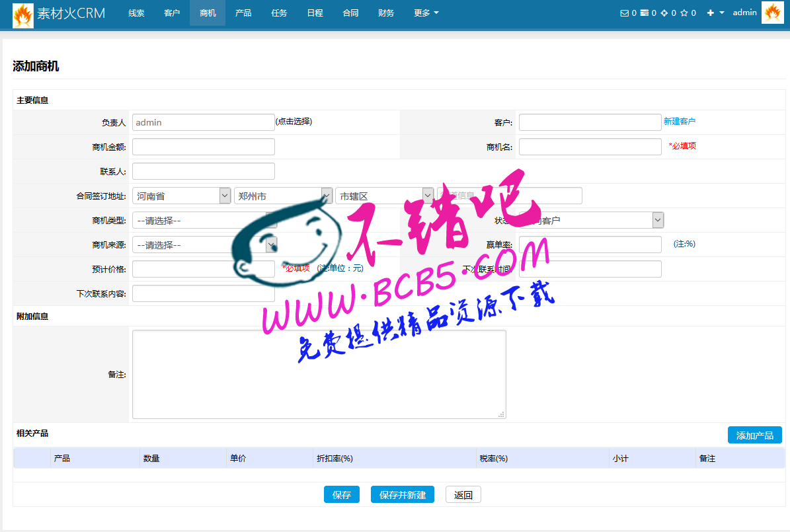Open the 商机类型 dropdown

(204, 220)
